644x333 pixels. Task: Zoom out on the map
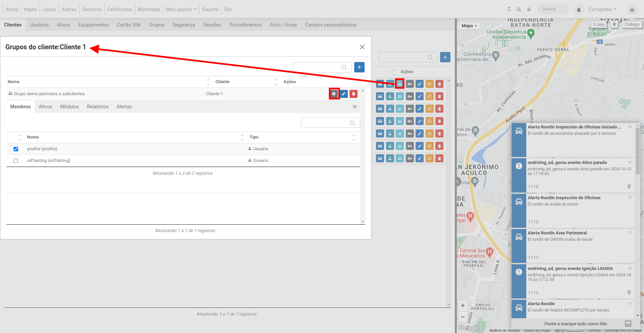pos(463,317)
